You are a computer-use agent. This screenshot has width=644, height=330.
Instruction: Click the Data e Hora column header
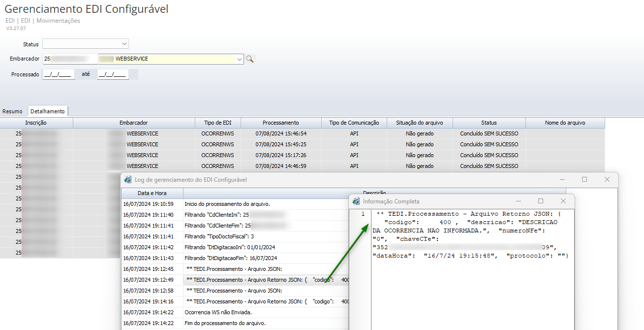(152, 193)
